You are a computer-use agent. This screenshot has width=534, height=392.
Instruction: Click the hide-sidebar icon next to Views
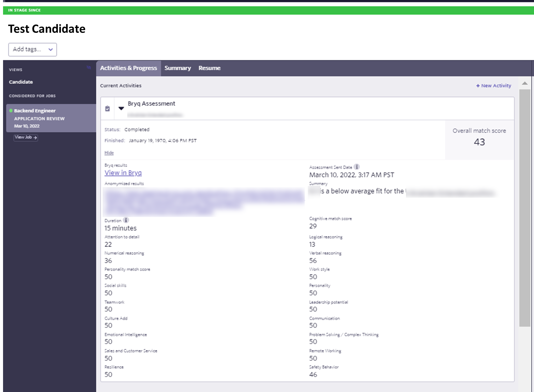(89, 68)
